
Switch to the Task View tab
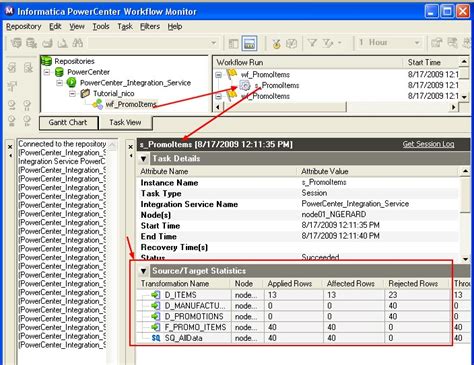click(125, 123)
